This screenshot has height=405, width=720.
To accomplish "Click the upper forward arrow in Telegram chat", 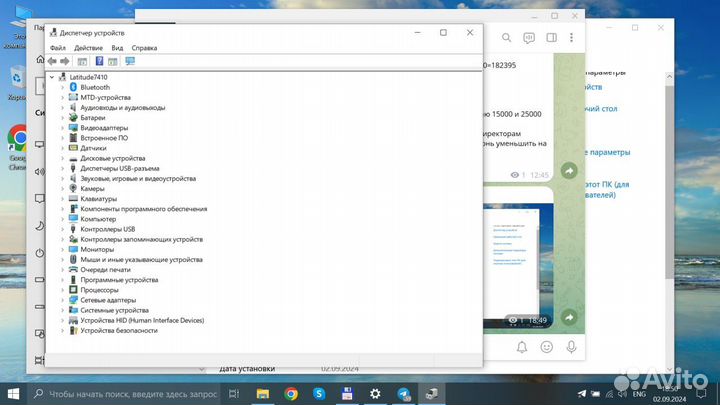I will coord(569,171).
